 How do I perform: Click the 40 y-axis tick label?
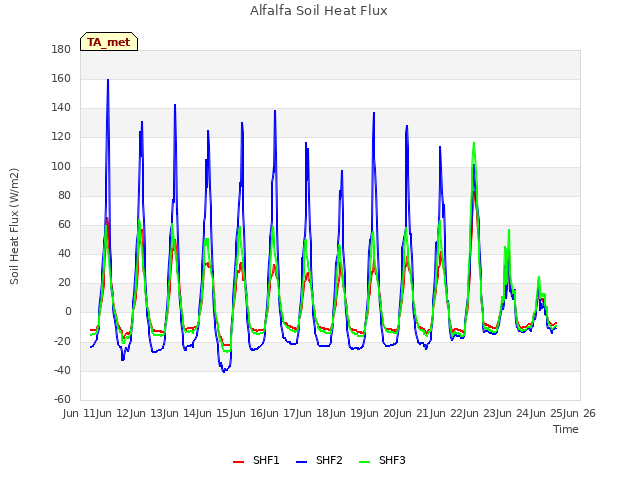click(x=64, y=253)
